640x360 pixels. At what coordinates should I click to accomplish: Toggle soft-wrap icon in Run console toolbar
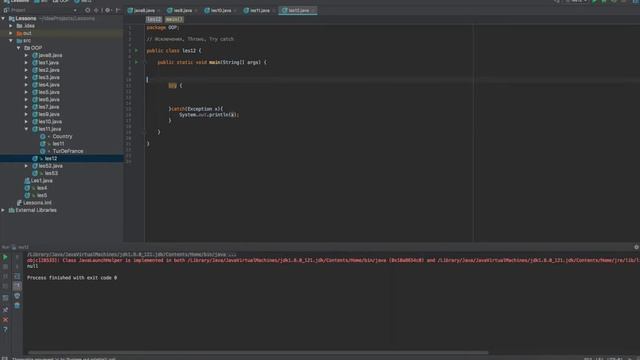[17, 276]
